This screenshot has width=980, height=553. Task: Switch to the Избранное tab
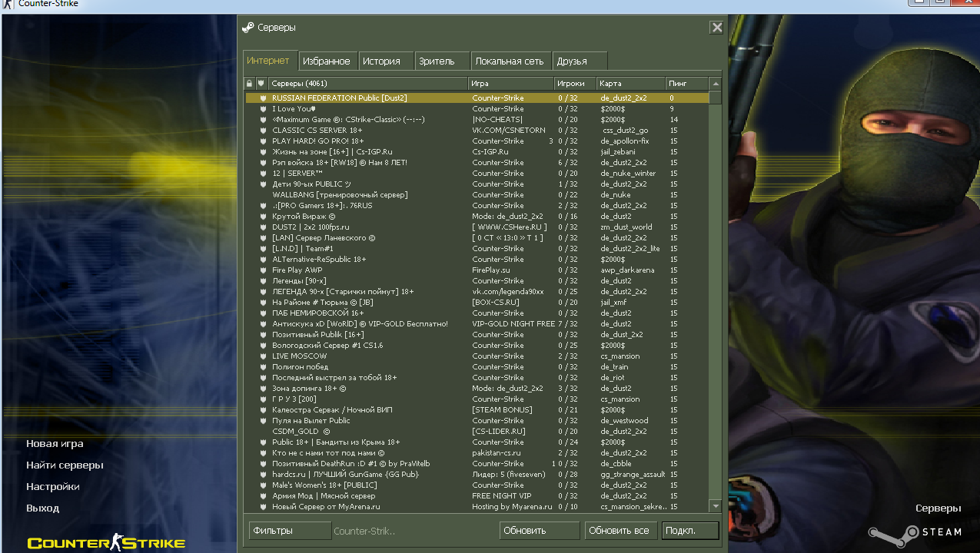click(x=327, y=61)
